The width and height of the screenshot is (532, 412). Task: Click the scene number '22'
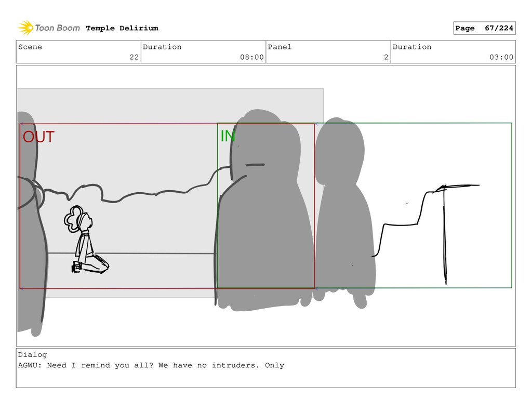[x=134, y=57]
